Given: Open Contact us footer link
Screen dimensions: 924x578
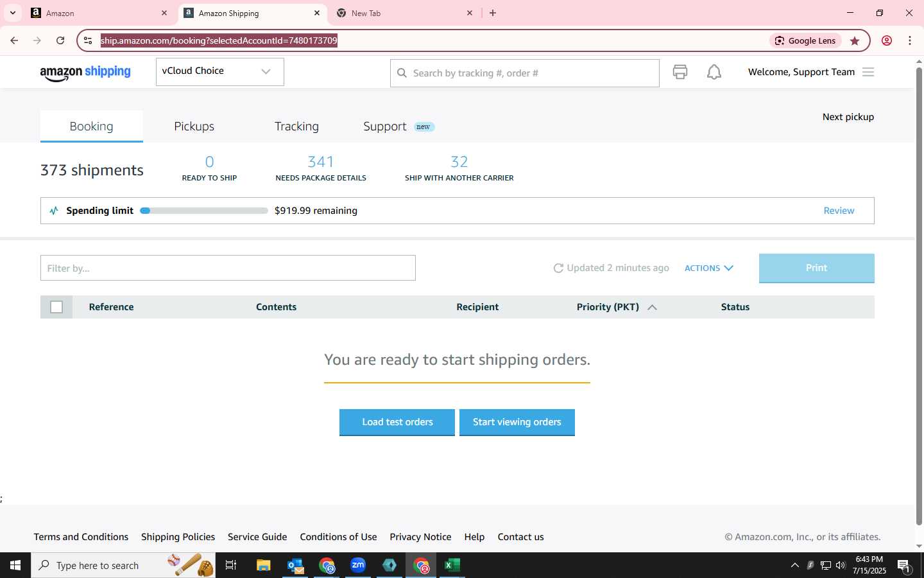Looking at the screenshot, I should (520, 537).
